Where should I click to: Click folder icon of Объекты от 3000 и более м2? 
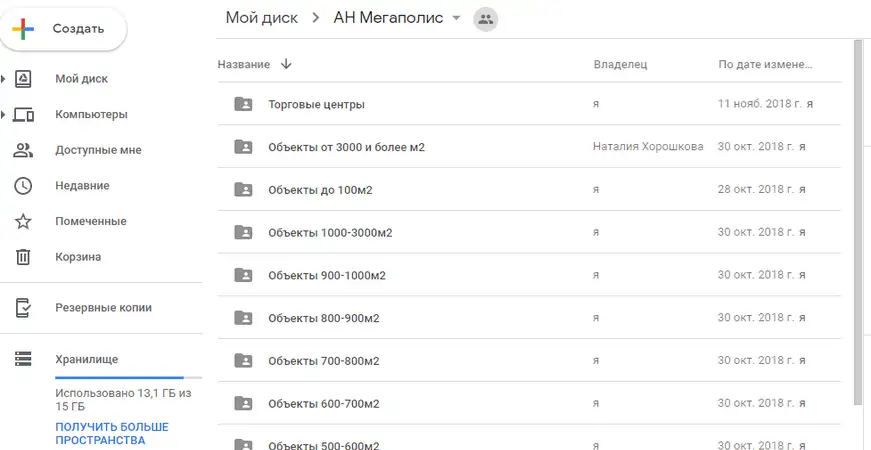point(243,147)
